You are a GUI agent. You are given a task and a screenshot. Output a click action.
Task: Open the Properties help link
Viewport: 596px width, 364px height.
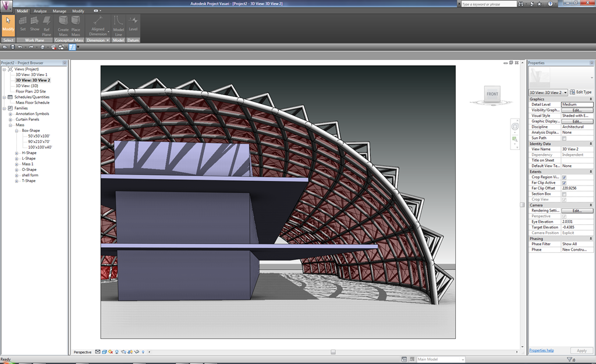click(541, 351)
